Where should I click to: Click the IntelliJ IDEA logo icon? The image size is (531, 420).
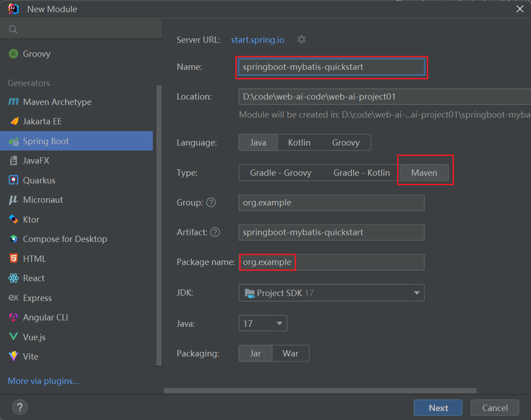click(x=14, y=9)
